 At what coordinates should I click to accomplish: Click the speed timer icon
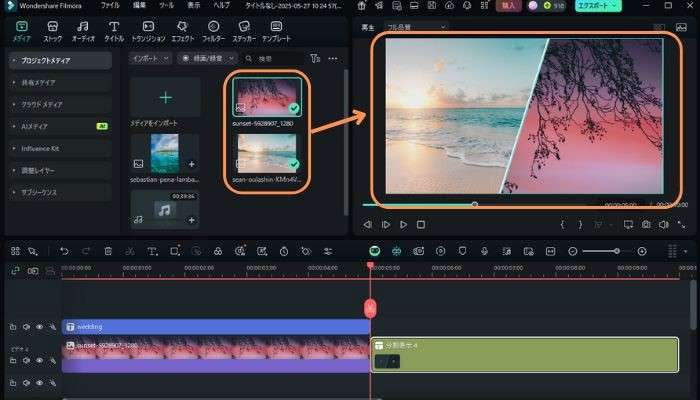(284, 251)
